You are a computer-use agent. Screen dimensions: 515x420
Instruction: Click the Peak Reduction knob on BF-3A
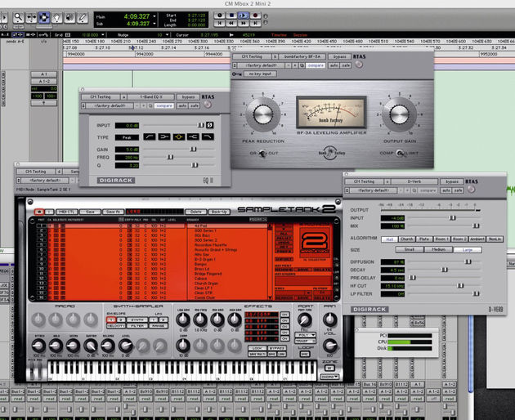[262, 114]
